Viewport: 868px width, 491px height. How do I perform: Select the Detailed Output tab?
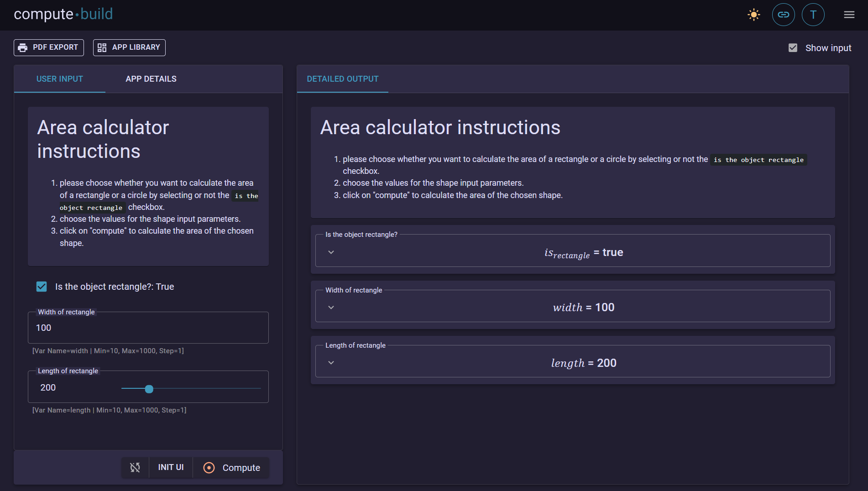343,79
